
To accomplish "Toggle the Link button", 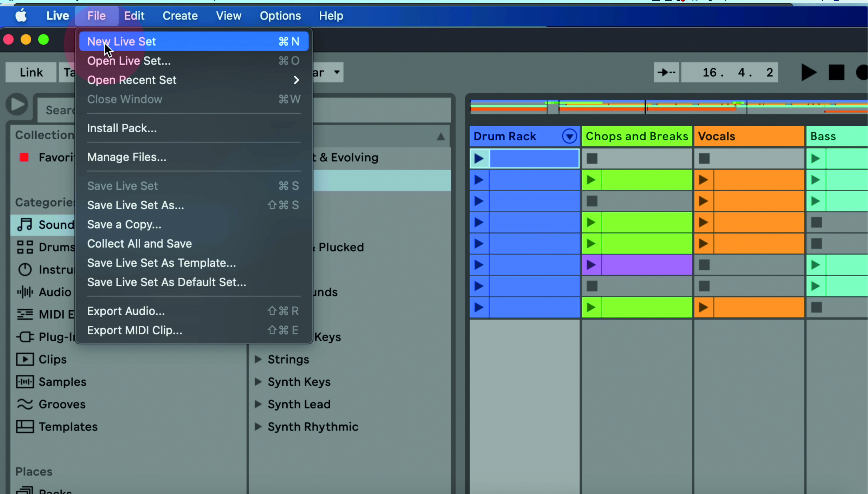I will (x=31, y=72).
